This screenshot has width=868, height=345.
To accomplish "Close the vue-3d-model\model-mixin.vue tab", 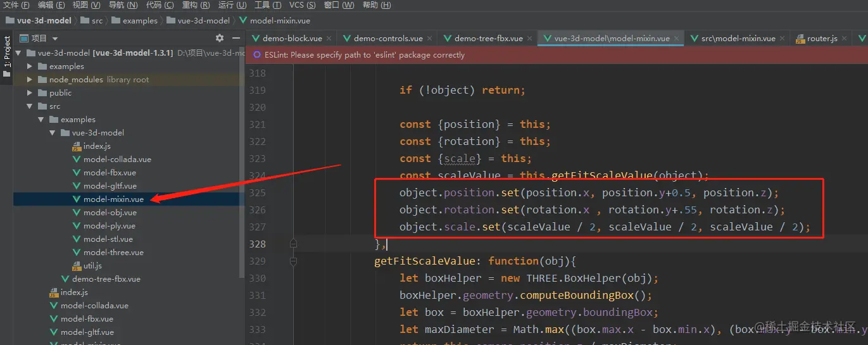I will [677, 39].
